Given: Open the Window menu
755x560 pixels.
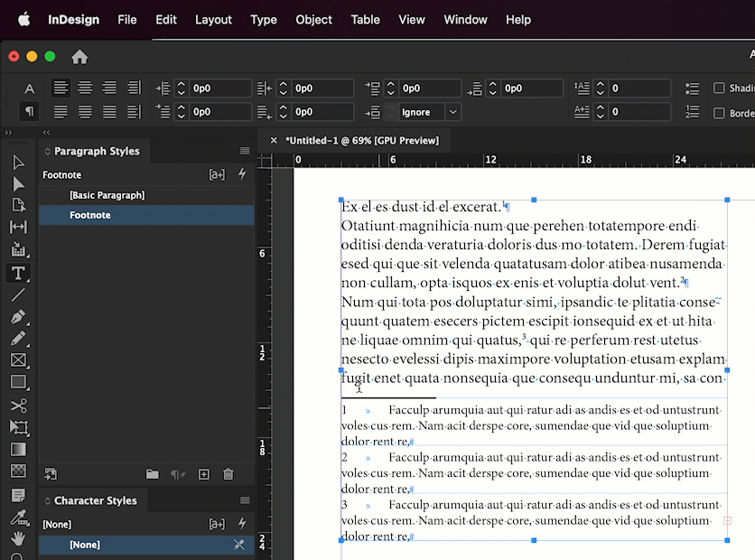Looking at the screenshot, I should [466, 20].
